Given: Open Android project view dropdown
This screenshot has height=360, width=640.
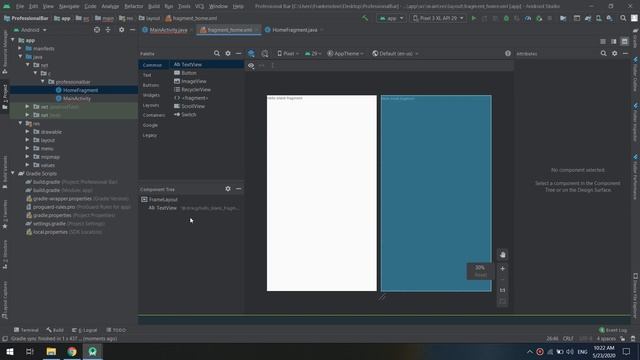Looking at the screenshot, I should (30, 30).
